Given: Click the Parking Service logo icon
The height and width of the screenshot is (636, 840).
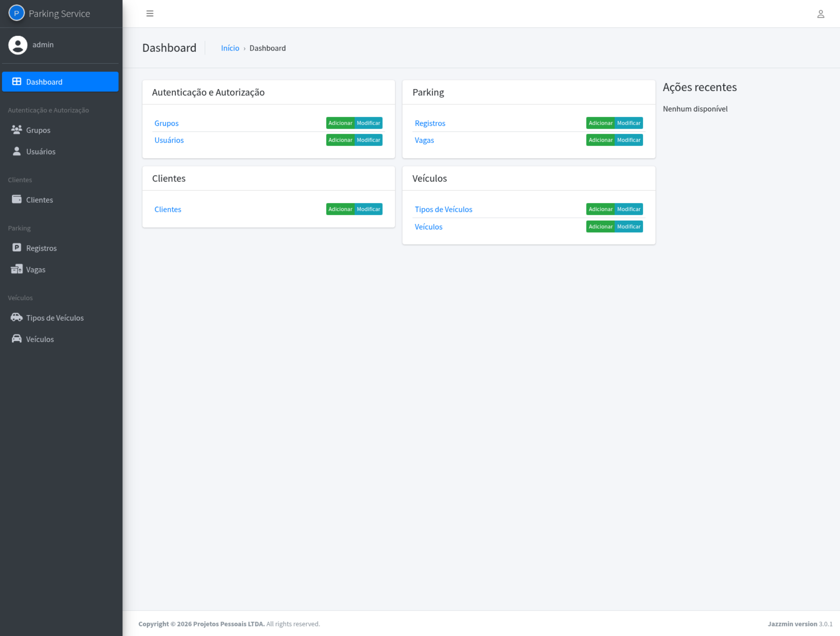Looking at the screenshot, I should pos(16,13).
